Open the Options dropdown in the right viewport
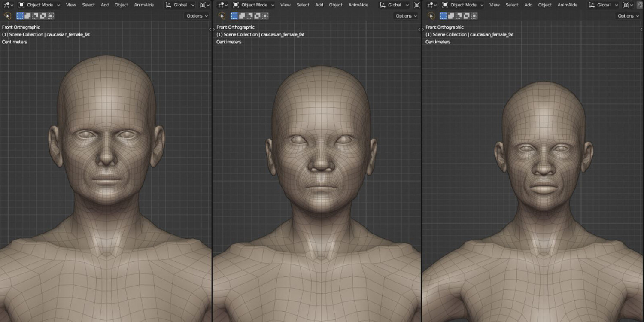Viewport: 644px width, 322px height. pyautogui.click(x=628, y=16)
